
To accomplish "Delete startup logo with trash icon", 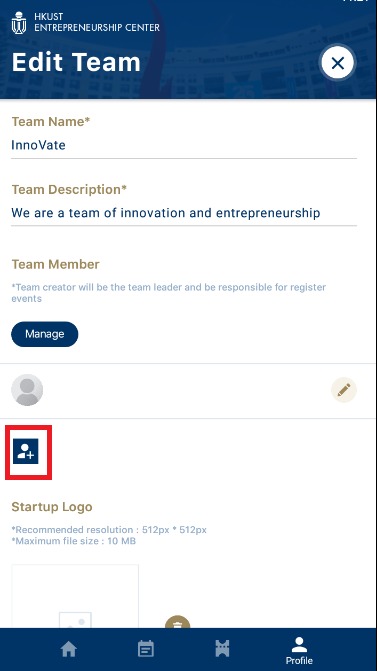I will coord(178,622).
